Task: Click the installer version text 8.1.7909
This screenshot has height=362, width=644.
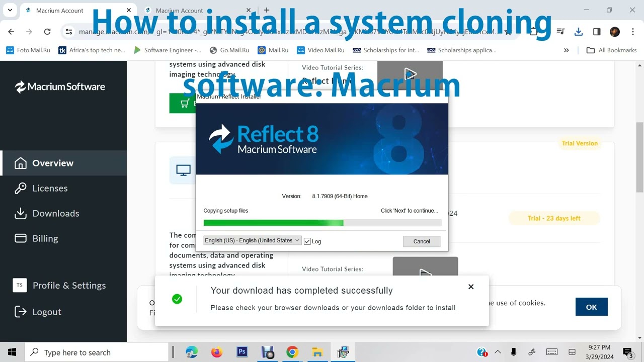Action: point(340,196)
